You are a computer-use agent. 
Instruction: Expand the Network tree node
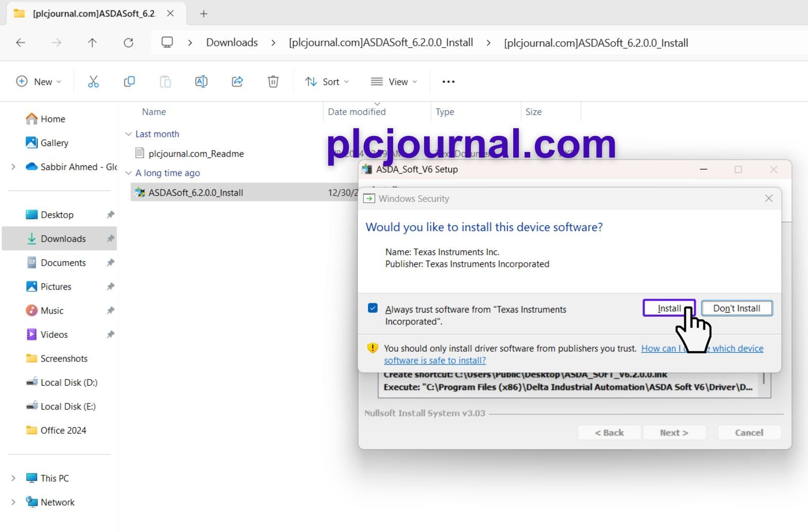pos(13,502)
